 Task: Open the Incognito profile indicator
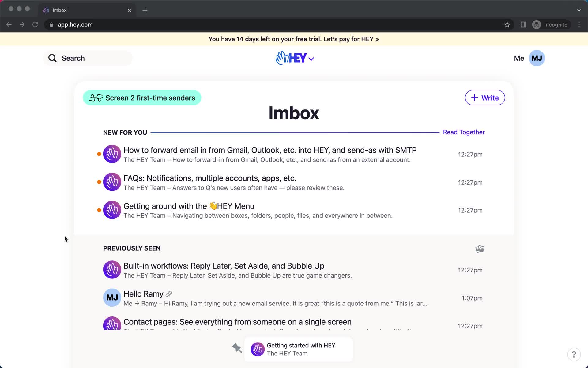coord(551,25)
